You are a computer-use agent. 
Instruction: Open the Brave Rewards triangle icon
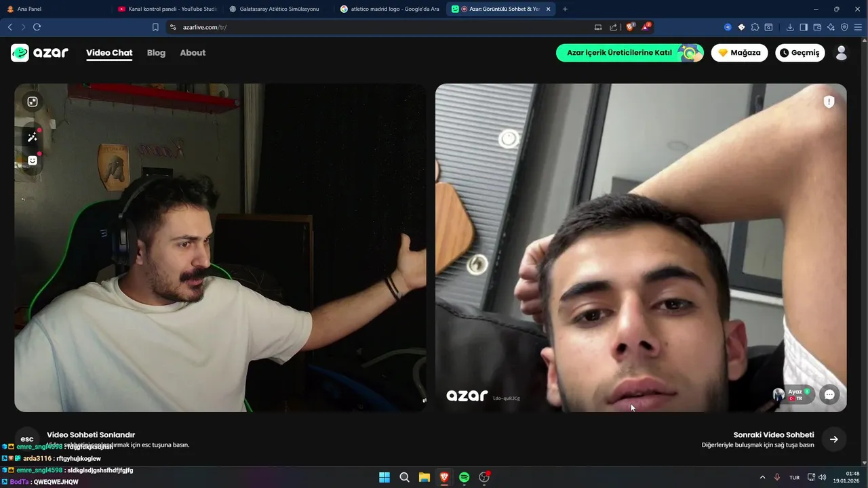pos(646,27)
